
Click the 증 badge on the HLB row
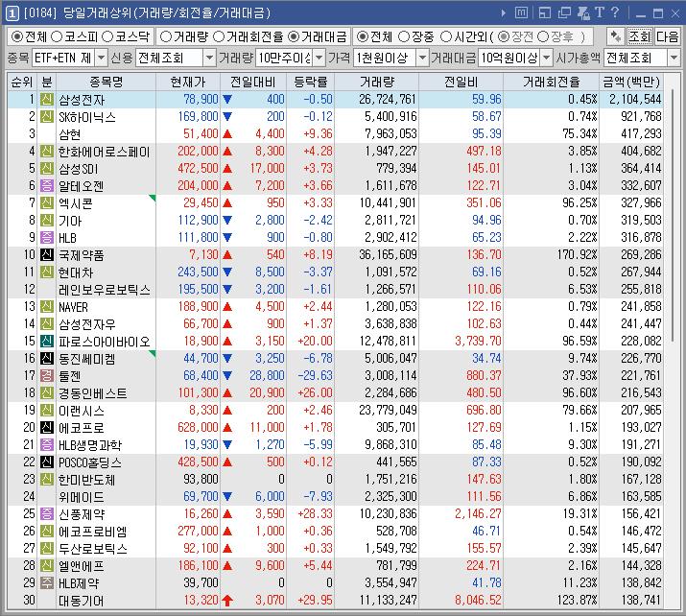point(47,238)
